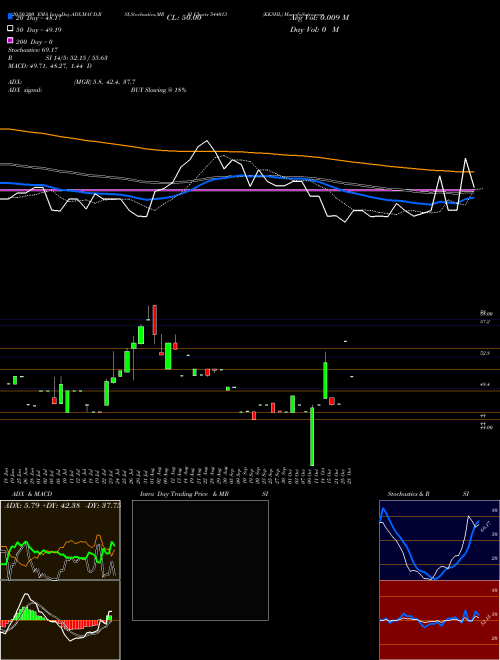
Task: Click the empty Intra Day Trading Price panel
Action: click(x=200, y=560)
